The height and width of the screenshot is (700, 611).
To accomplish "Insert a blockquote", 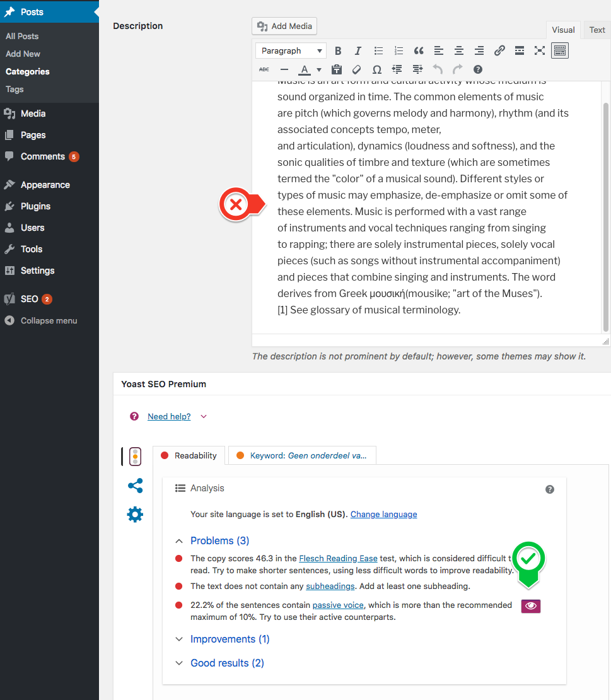I will click(x=417, y=50).
